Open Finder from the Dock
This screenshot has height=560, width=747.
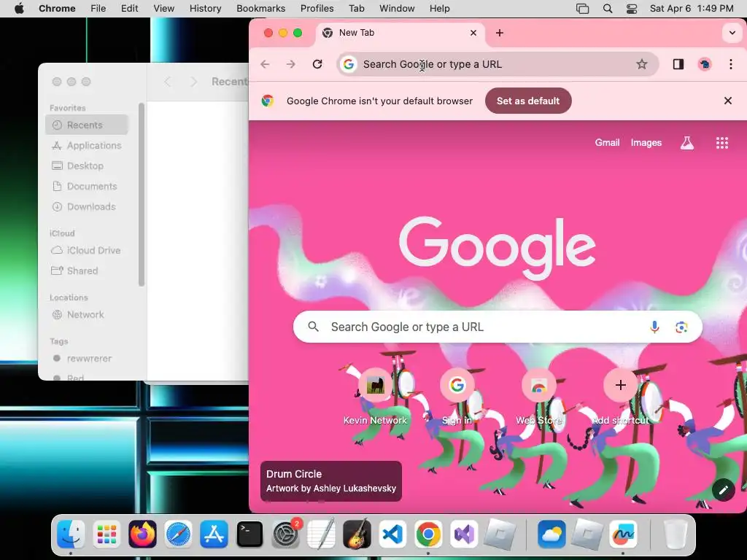click(x=71, y=534)
